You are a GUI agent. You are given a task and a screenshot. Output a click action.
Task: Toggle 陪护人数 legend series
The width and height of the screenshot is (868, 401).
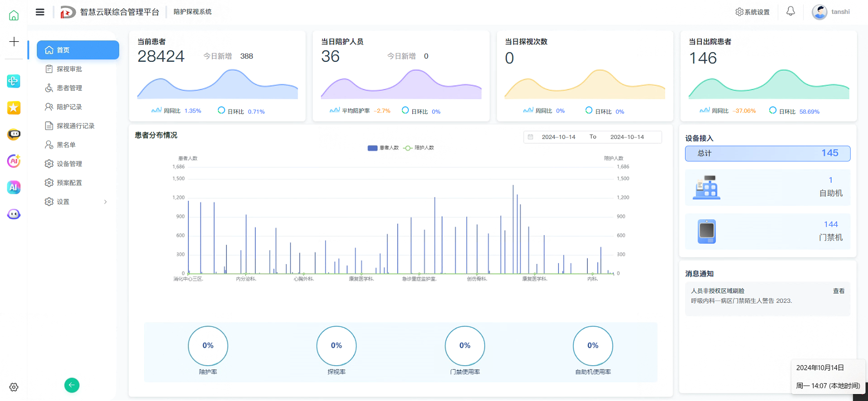[419, 148]
